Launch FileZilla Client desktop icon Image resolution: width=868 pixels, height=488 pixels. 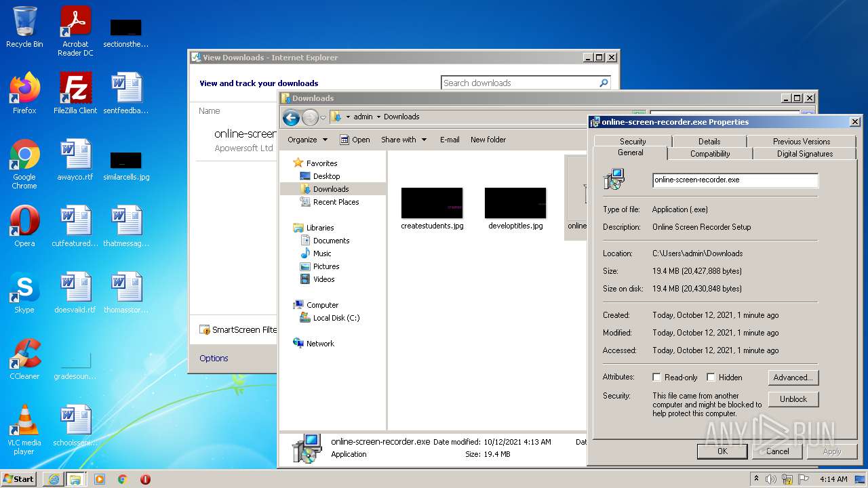pos(75,94)
